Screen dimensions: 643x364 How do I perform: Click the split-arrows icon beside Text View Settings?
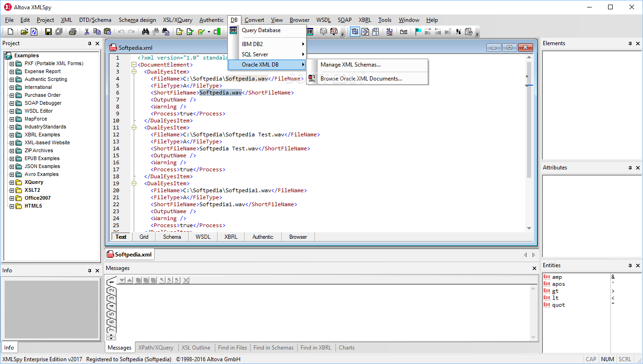458,32
